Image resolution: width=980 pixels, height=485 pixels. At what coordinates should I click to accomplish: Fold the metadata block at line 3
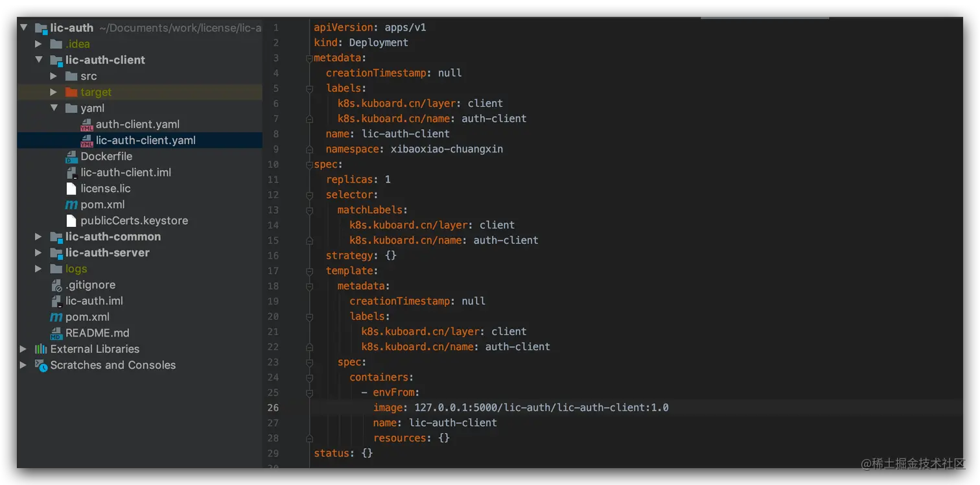point(309,58)
